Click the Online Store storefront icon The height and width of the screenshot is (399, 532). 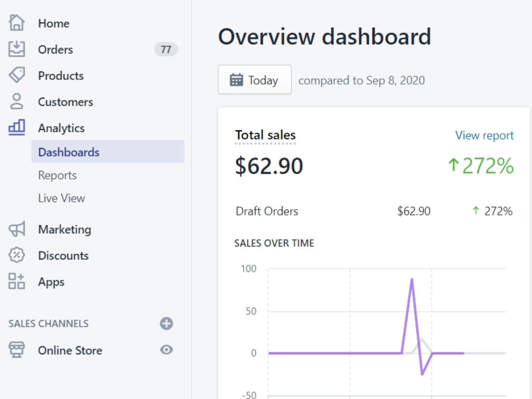pyautogui.click(x=16, y=350)
